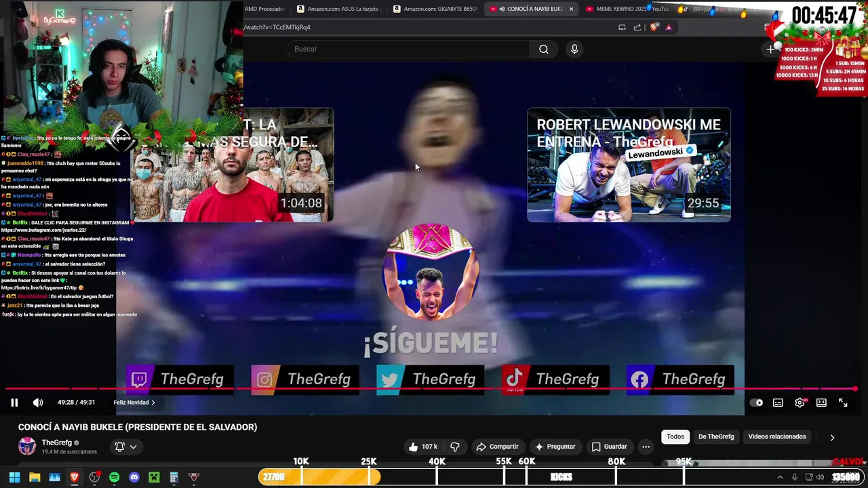Start voice search with the microphone
Image resolution: width=868 pixels, height=488 pixels.
574,49
